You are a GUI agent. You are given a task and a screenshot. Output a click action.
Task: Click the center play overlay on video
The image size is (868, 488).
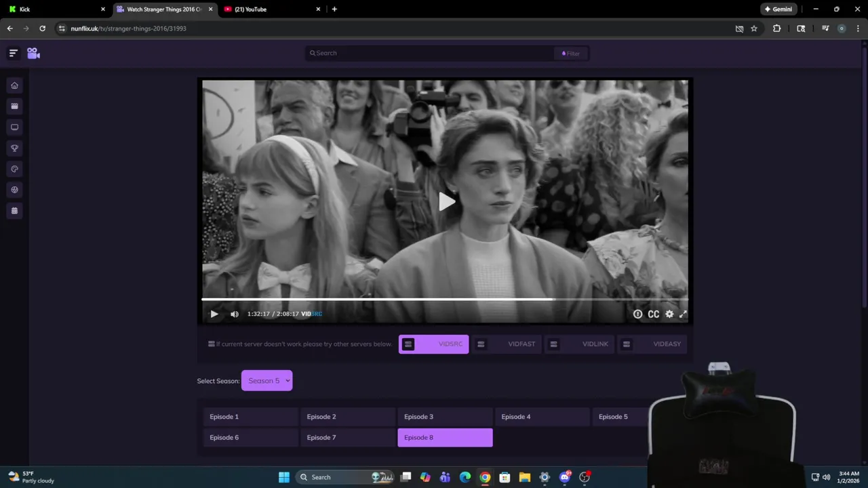point(446,201)
